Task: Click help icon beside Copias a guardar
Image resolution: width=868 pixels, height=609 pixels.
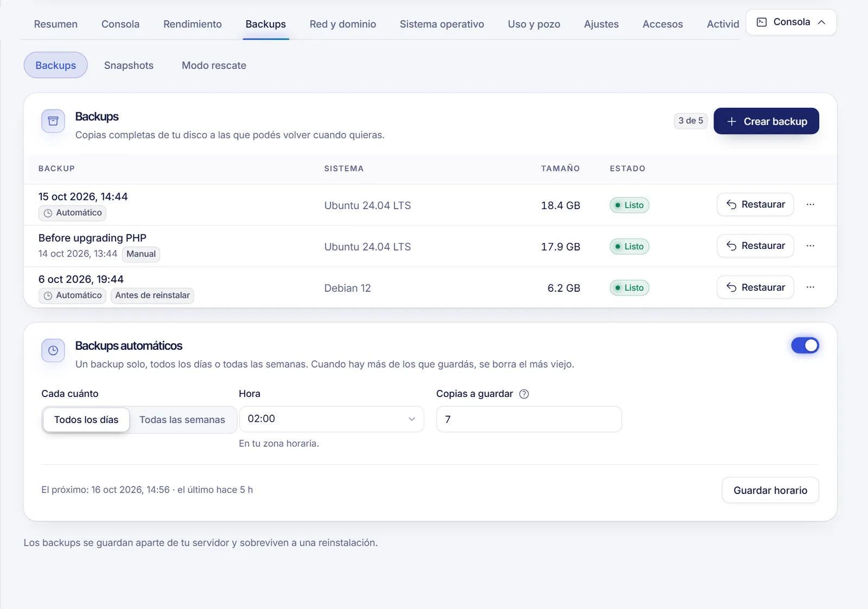Action: click(524, 394)
